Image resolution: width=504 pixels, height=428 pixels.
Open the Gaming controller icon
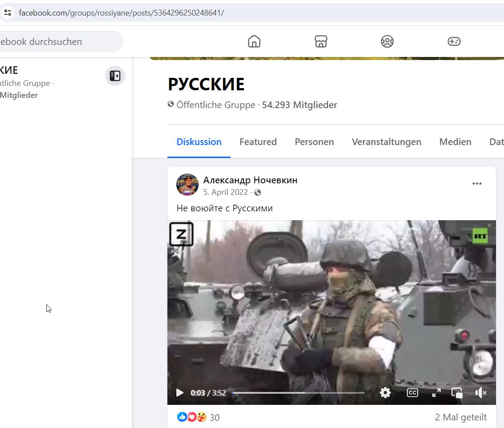pos(454,41)
